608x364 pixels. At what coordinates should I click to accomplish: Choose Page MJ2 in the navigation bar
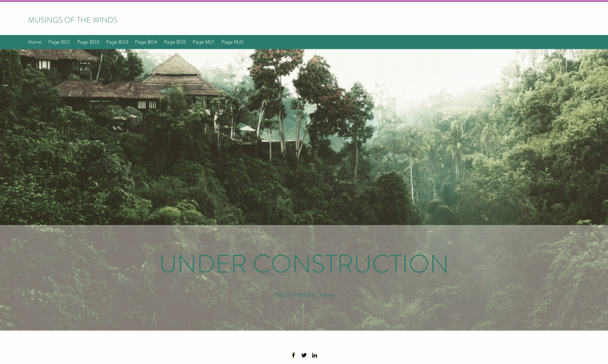[233, 42]
